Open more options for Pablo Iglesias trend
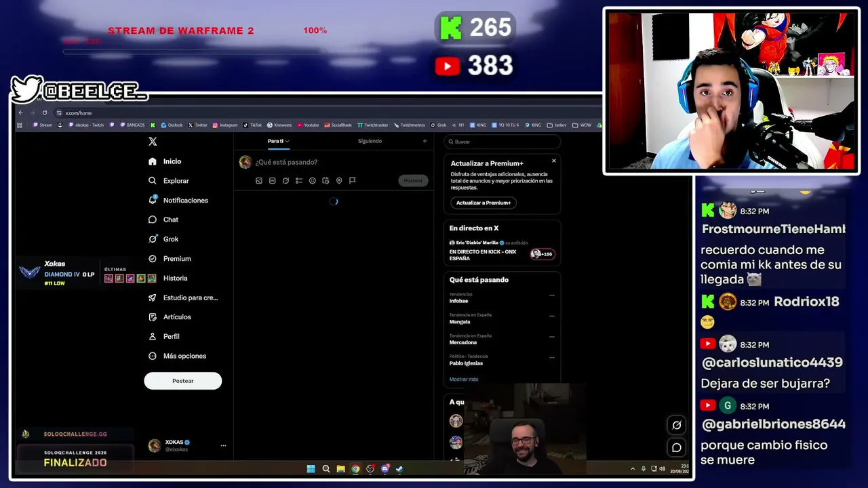 [x=552, y=357]
